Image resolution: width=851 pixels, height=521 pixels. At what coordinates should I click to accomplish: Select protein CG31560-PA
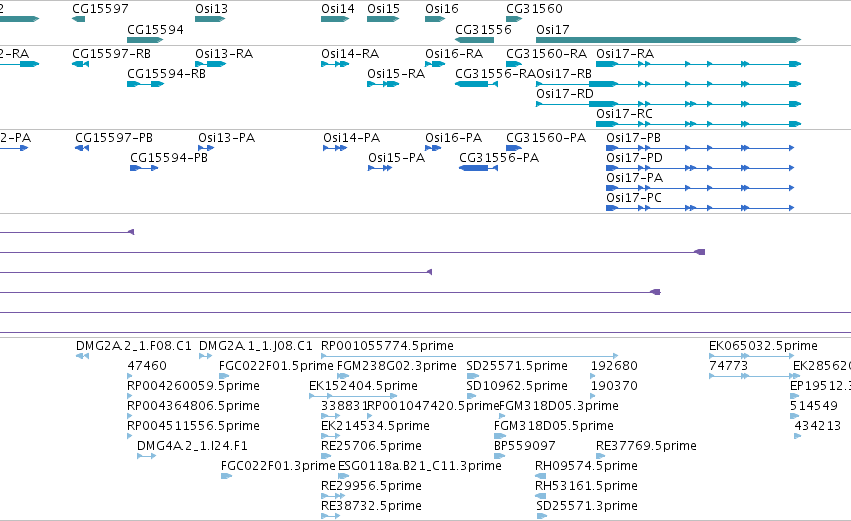click(546, 138)
